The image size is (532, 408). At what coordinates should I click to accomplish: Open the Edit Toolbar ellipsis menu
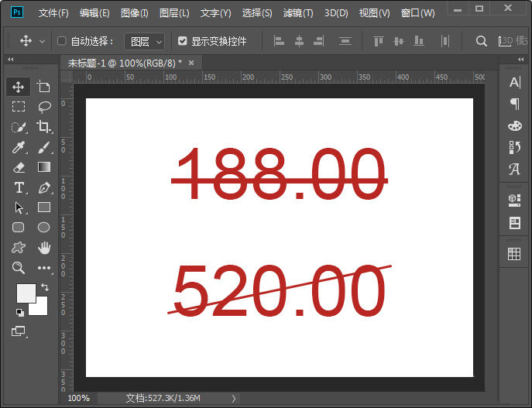coord(44,268)
